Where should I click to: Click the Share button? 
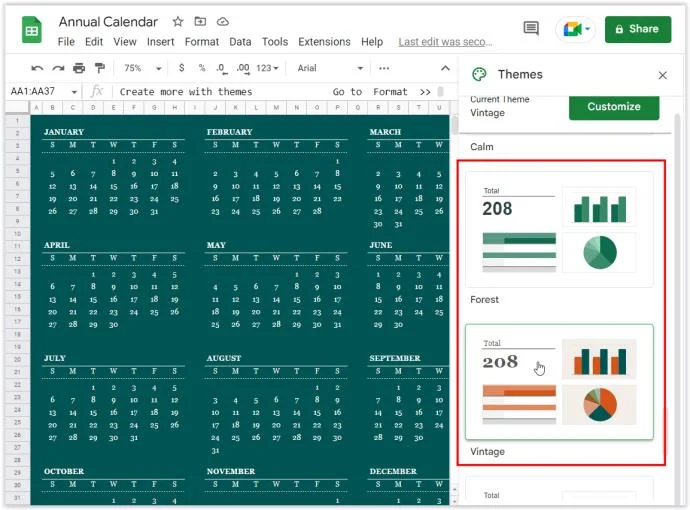(638, 29)
